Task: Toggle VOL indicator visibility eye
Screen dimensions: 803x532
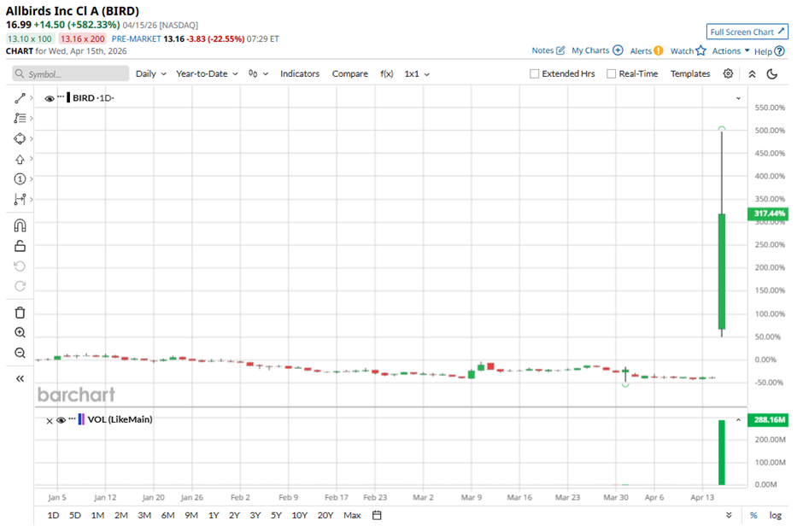Action: pyautogui.click(x=61, y=420)
